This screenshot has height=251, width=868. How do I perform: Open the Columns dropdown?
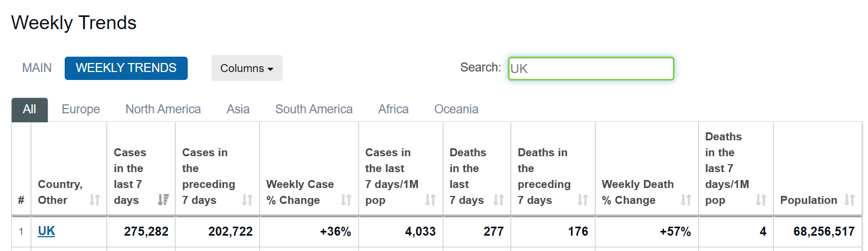point(247,68)
